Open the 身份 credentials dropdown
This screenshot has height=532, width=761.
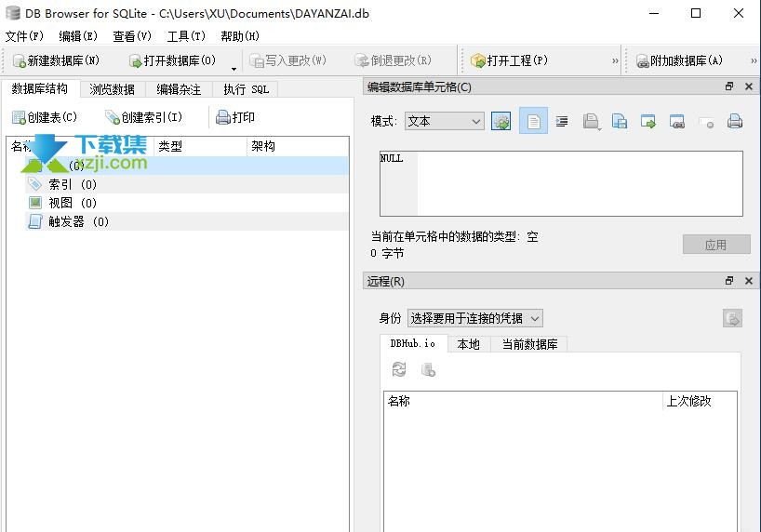(475, 318)
